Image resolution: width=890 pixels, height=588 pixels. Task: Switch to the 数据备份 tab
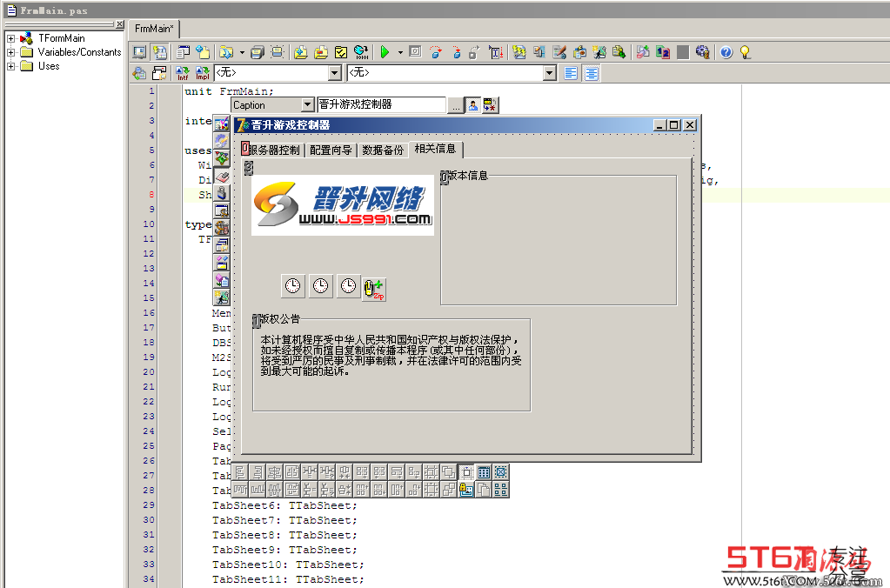(x=383, y=150)
